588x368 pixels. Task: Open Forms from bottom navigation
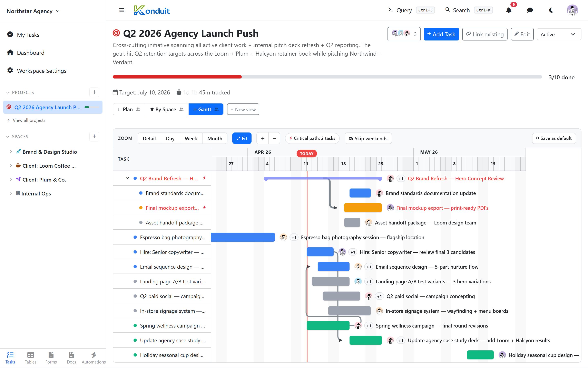(x=51, y=358)
